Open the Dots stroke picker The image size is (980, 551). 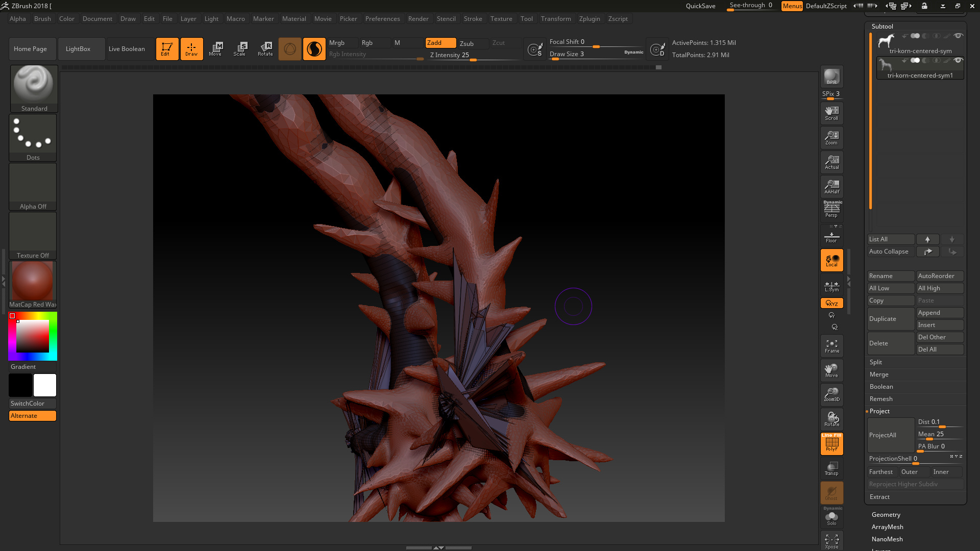tap(33, 137)
